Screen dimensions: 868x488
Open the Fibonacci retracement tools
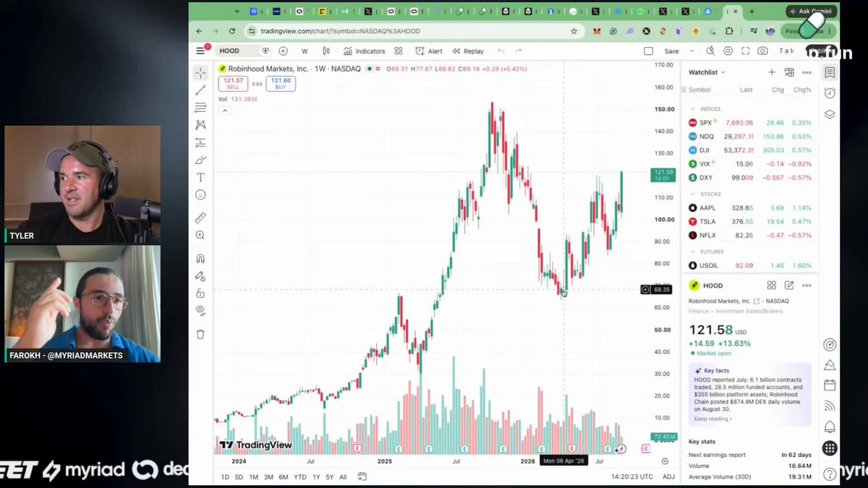click(x=200, y=108)
